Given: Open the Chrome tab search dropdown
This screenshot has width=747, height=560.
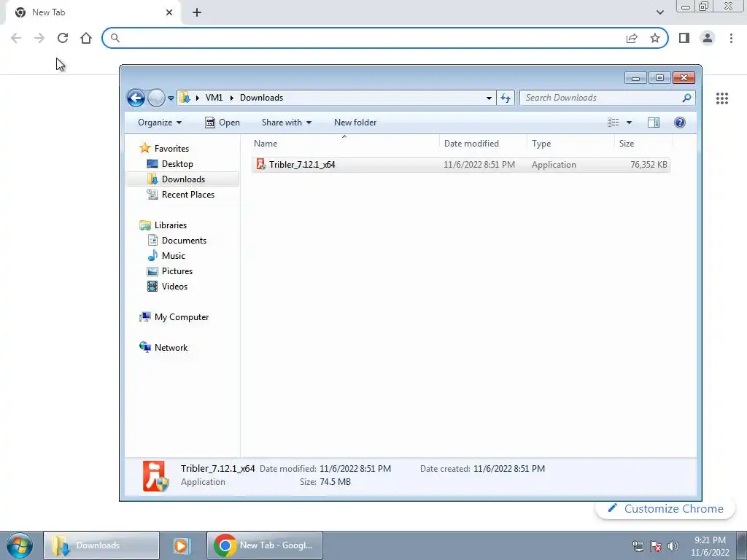Looking at the screenshot, I should pos(659,12).
